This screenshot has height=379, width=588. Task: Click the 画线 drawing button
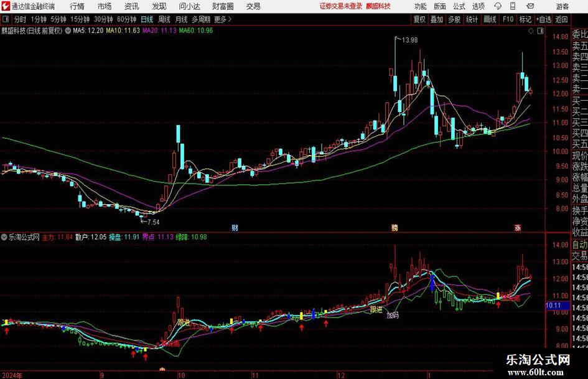point(490,19)
